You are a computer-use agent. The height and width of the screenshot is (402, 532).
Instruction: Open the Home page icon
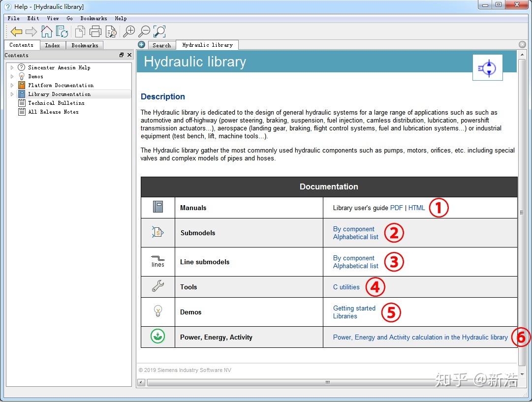pos(47,31)
